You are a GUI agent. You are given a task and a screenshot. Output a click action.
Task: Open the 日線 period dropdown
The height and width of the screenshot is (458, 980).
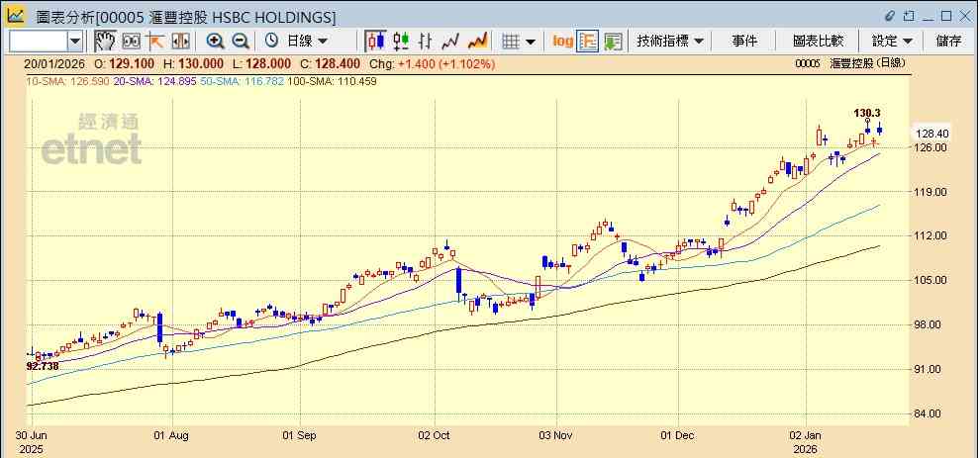307,42
